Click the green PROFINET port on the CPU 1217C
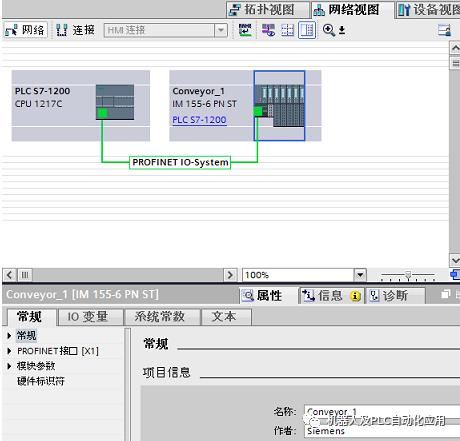This screenshot has height=441, width=460. click(x=102, y=113)
